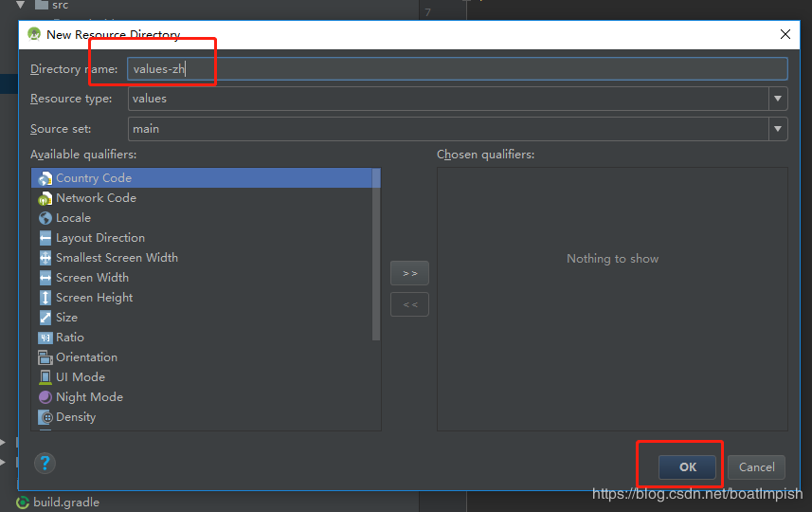Open the Resource type dropdown arrow

778,99
